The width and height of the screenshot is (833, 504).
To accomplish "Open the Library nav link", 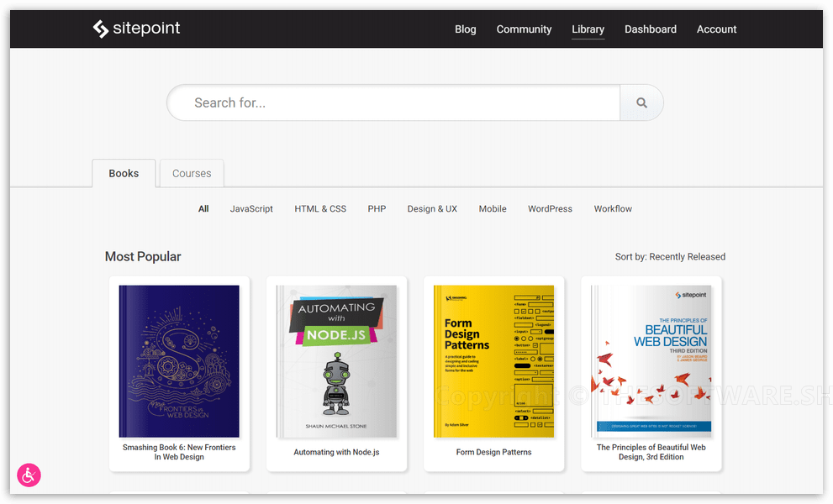I will click(588, 29).
